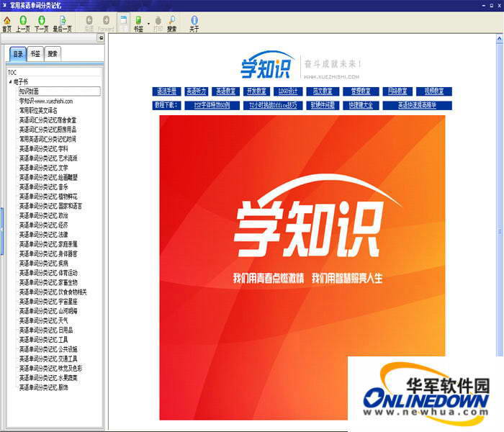The width and height of the screenshot is (504, 432).
Task: Click the 下一页 next page button
Action: point(42,24)
